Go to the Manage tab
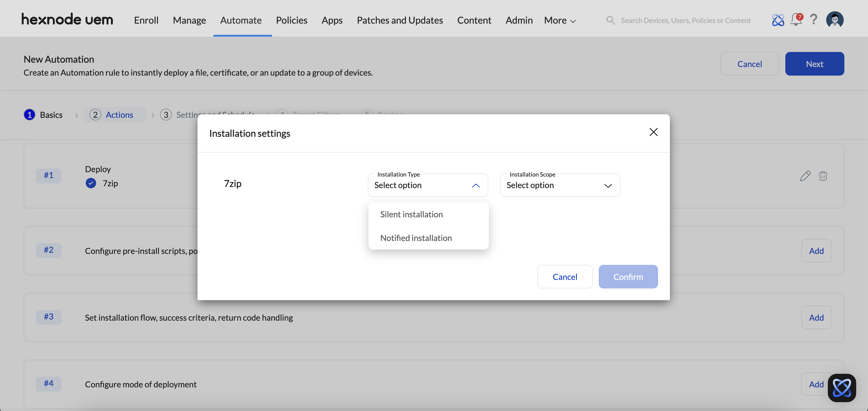868x411 pixels. pos(189,20)
